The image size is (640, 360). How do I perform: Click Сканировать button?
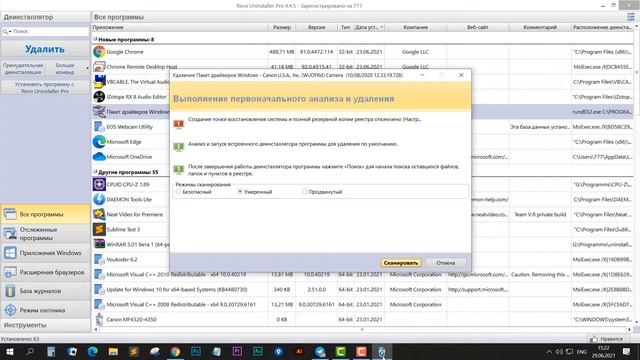tap(400, 263)
